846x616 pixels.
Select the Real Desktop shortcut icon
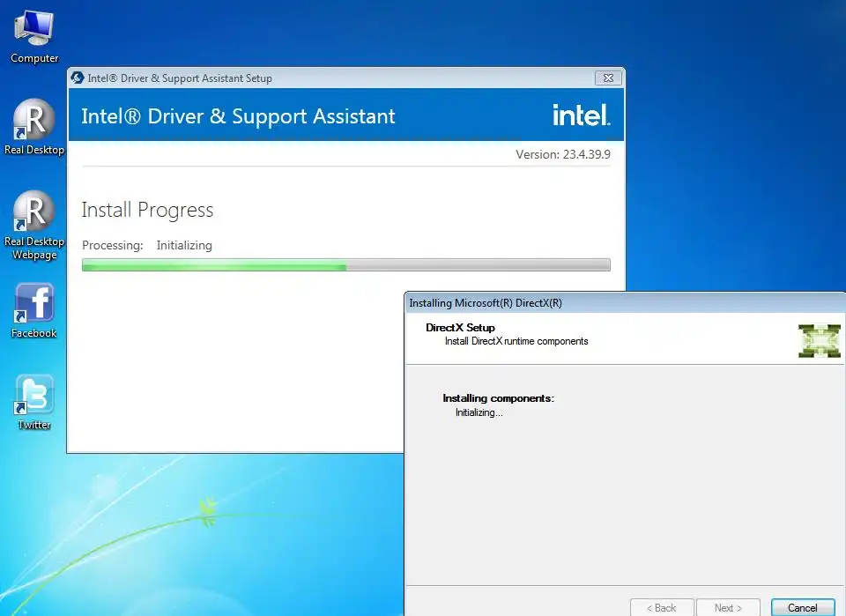(x=34, y=128)
